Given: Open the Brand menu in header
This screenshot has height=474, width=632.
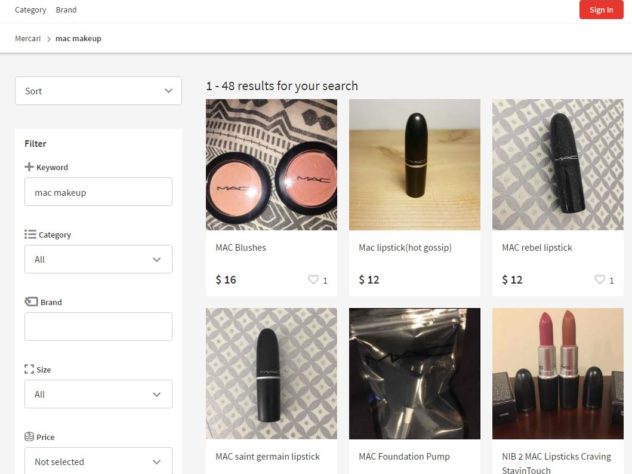Looking at the screenshot, I should click(66, 10).
